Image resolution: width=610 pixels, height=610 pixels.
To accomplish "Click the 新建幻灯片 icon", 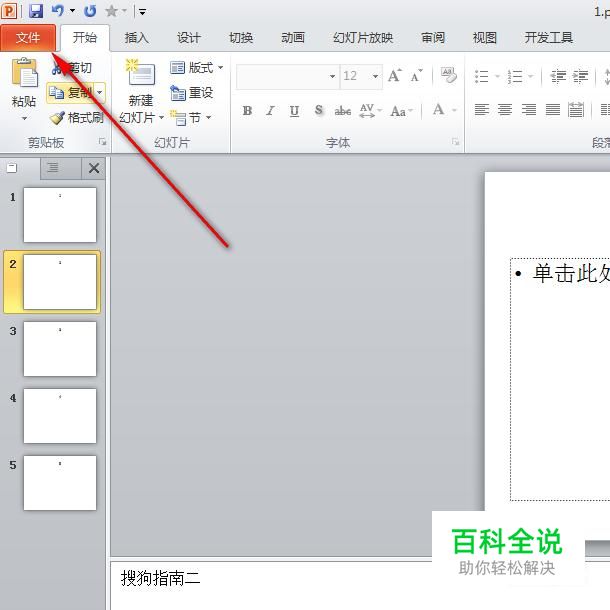I will [141, 72].
